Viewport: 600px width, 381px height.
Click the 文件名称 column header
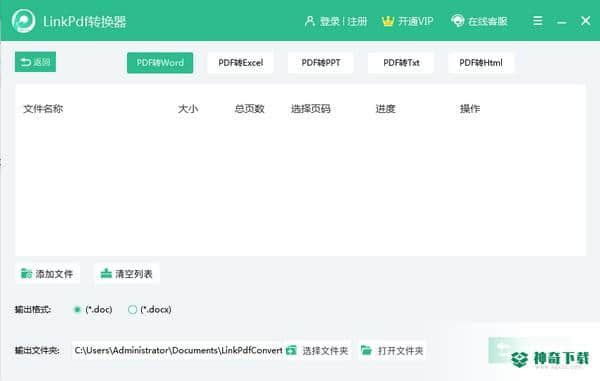43,109
